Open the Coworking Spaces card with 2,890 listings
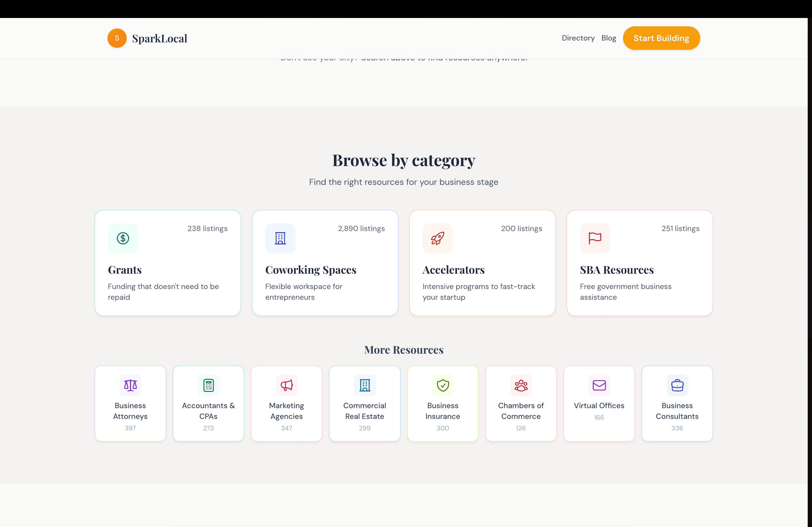Viewport: 812px width, 527px height. coord(325,262)
